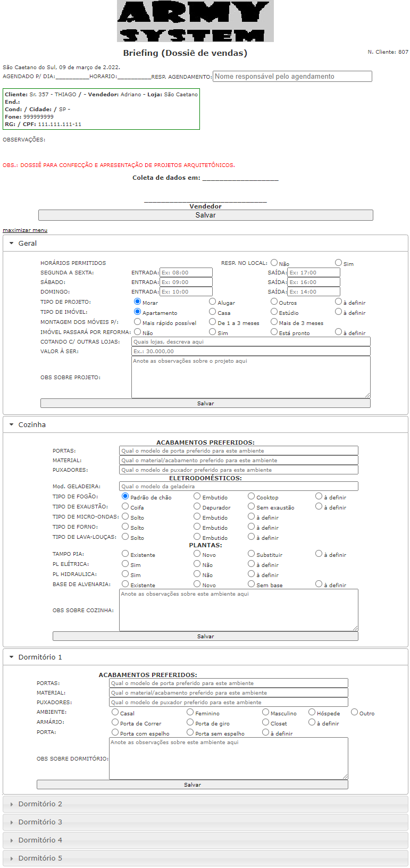This screenshot has height=868, width=410.
Task: Expand the Dormitório 3 section
Action: (205, 822)
